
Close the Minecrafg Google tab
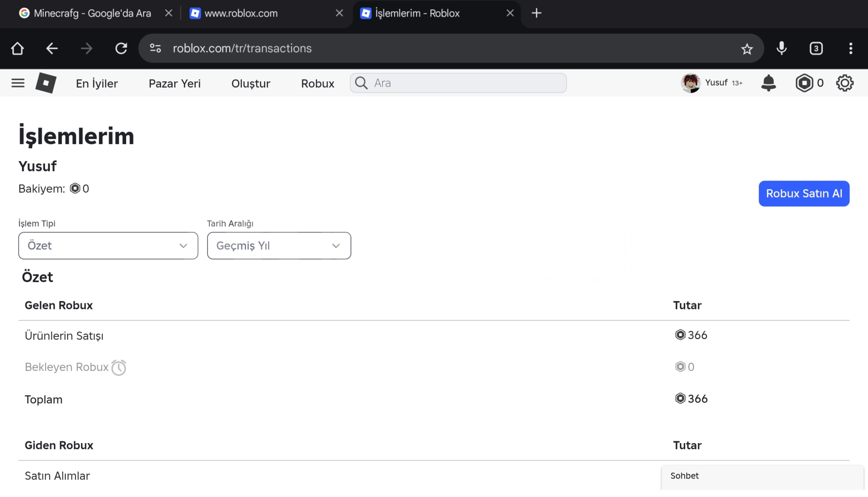click(168, 13)
